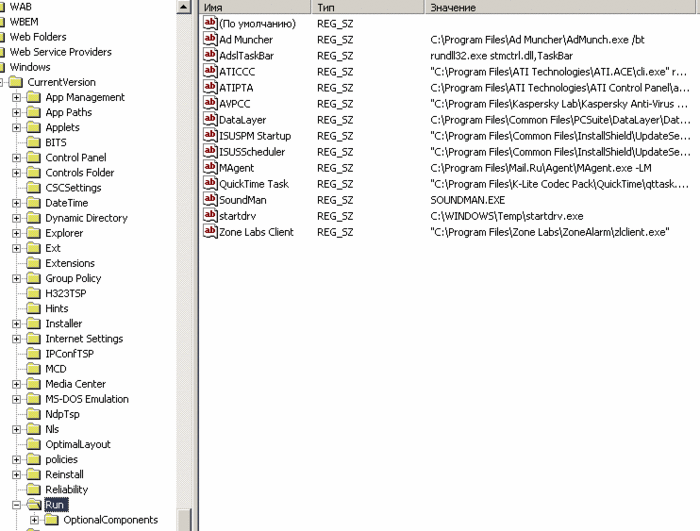Viewport: 700px width, 531px height.
Task: Click the string icon of startdrv value
Action: click(x=210, y=216)
